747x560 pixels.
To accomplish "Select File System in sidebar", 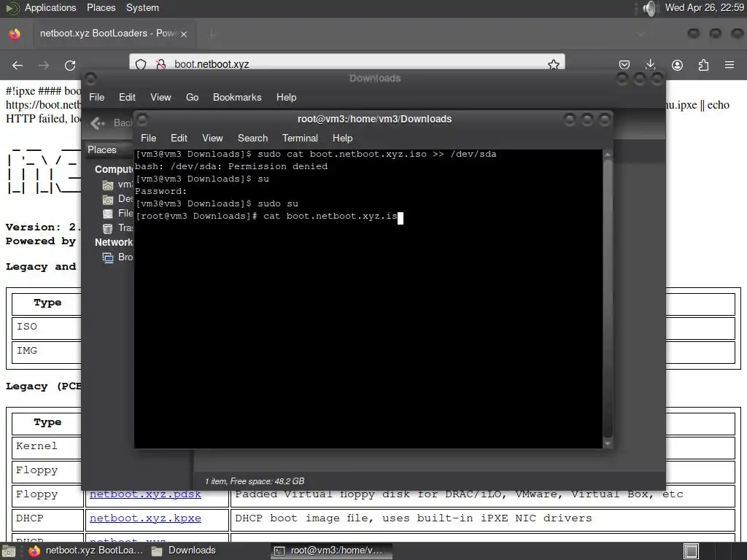I will pos(117,214).
